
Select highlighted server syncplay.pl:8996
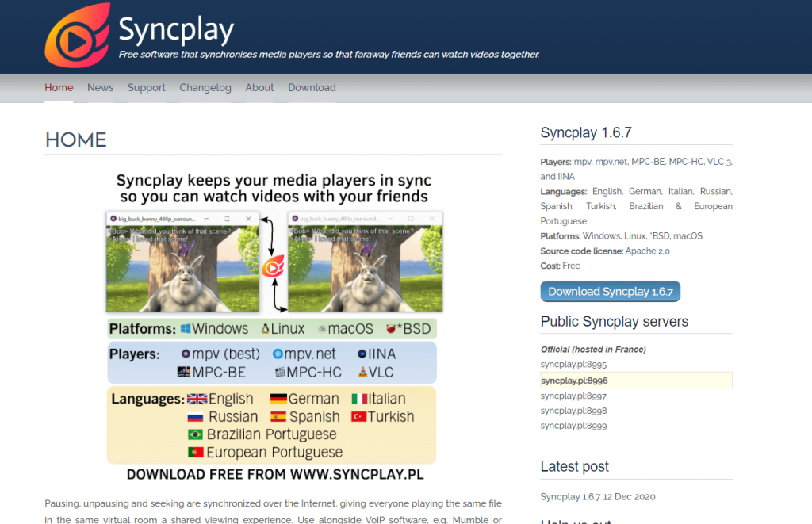(x=636, y=380)
